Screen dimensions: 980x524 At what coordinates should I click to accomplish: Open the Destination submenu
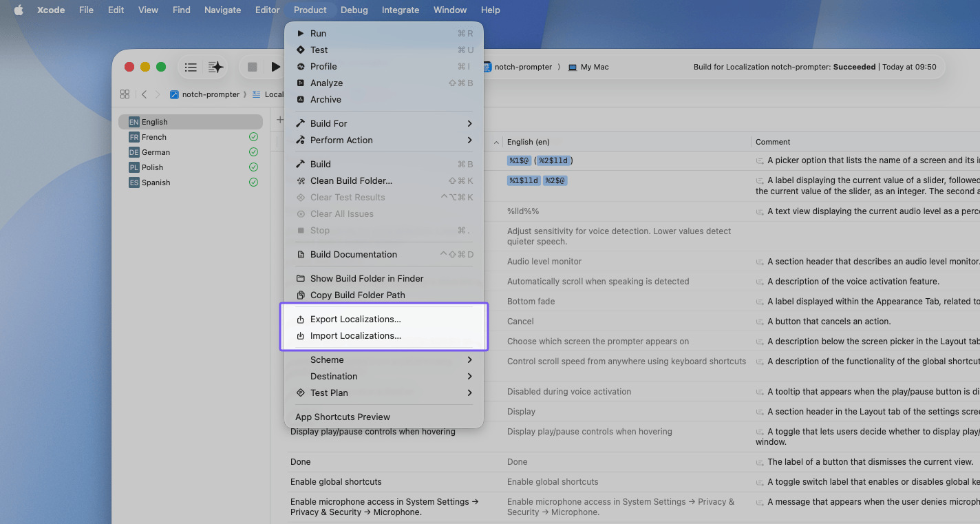coord(469,376)
